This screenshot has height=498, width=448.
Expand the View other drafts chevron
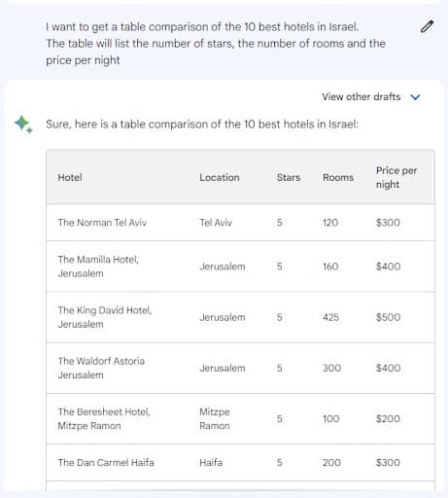[415, 97]
